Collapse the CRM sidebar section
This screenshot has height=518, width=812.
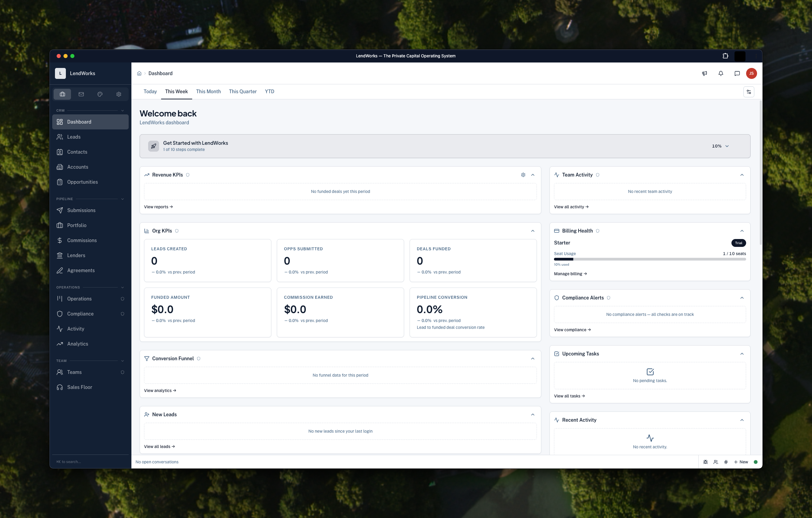123,111
